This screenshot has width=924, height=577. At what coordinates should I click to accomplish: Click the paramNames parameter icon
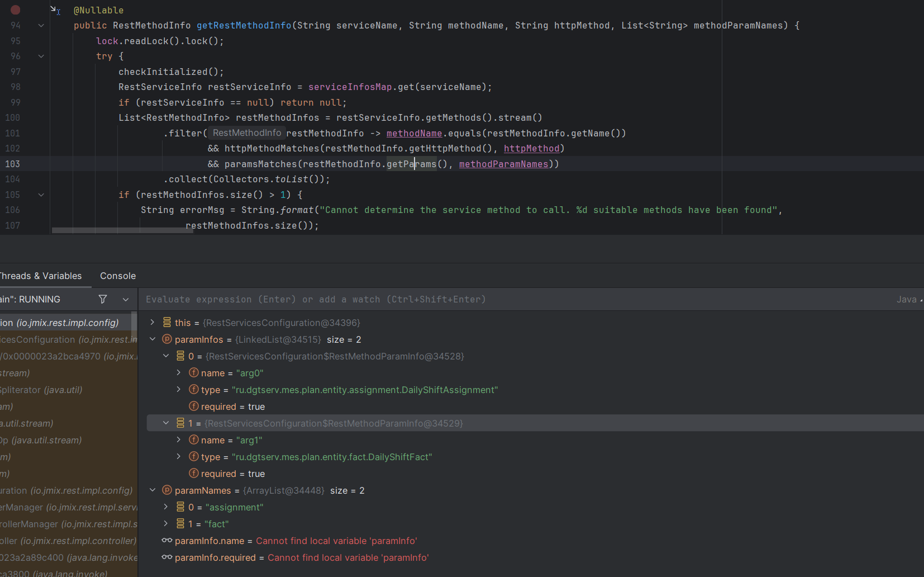(x=167, y=490)
